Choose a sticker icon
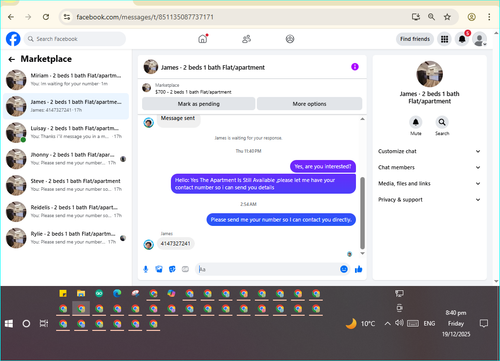Viewport: 500px width, 361px height. pyautogui.click(x=172, y=269)
